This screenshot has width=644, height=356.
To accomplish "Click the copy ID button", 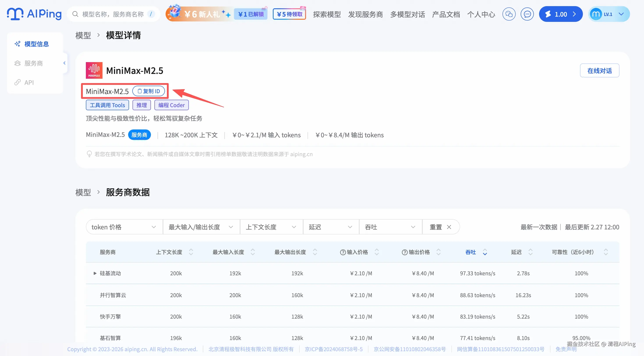I will click(x=149, y=91).
